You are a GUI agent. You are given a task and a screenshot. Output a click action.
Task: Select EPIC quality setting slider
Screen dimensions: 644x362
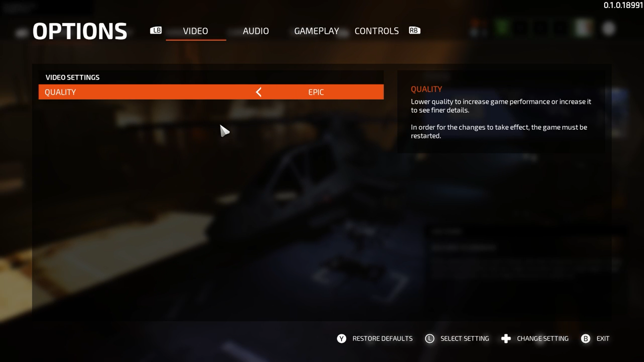tap(316, 92)
